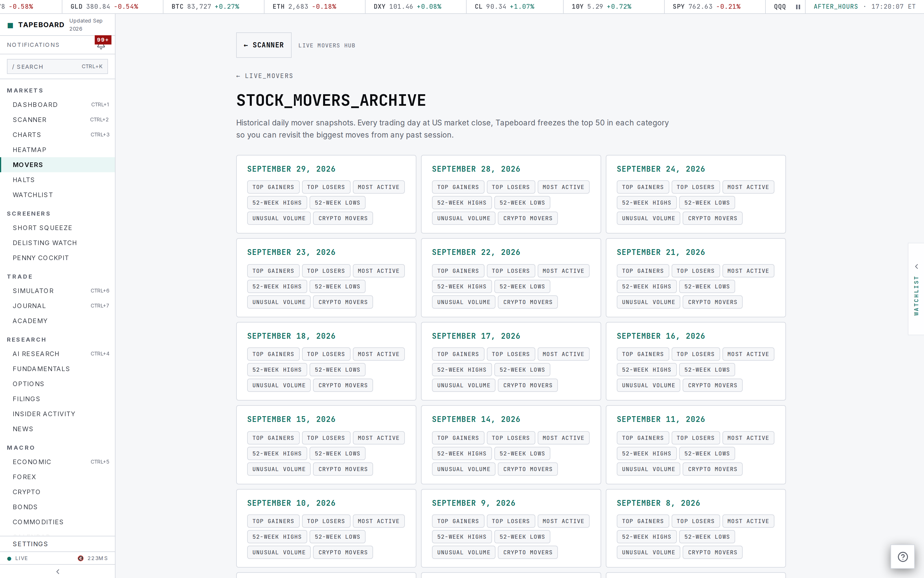Open September 16 Unusual Volume
924x578 pixels.
[x=648, y=385]
